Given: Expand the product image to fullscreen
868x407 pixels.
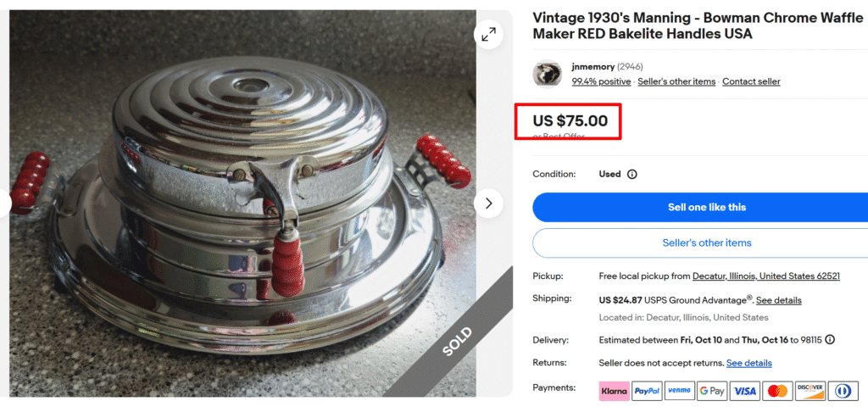Looking at the screenshot, I should pyautogui.click(x=489, y=35).
